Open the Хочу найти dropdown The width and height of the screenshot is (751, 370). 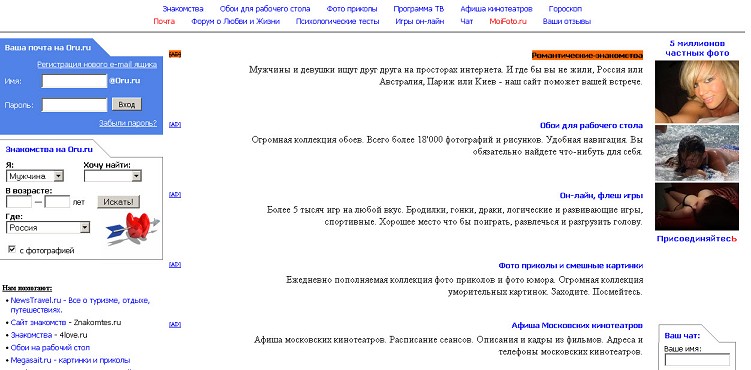113,176
